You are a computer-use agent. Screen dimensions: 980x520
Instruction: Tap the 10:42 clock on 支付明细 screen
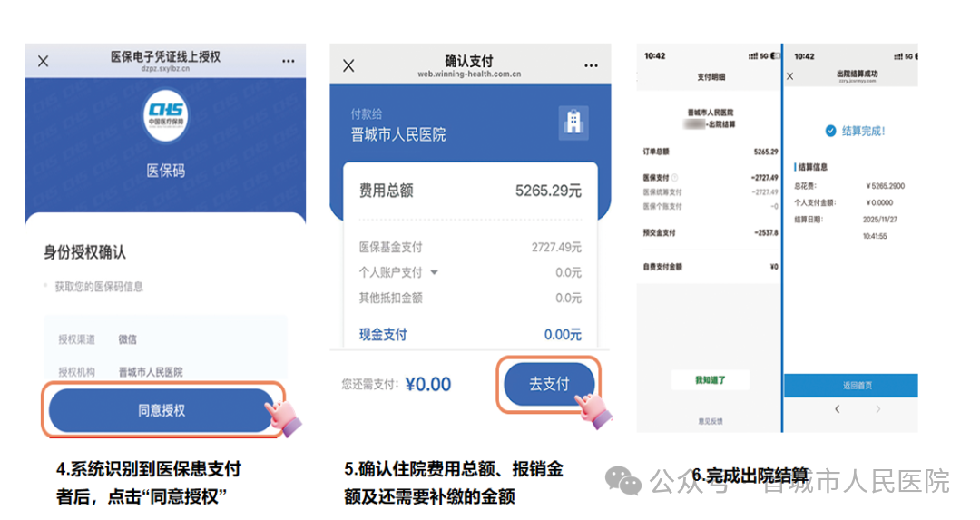click(655, 56)
